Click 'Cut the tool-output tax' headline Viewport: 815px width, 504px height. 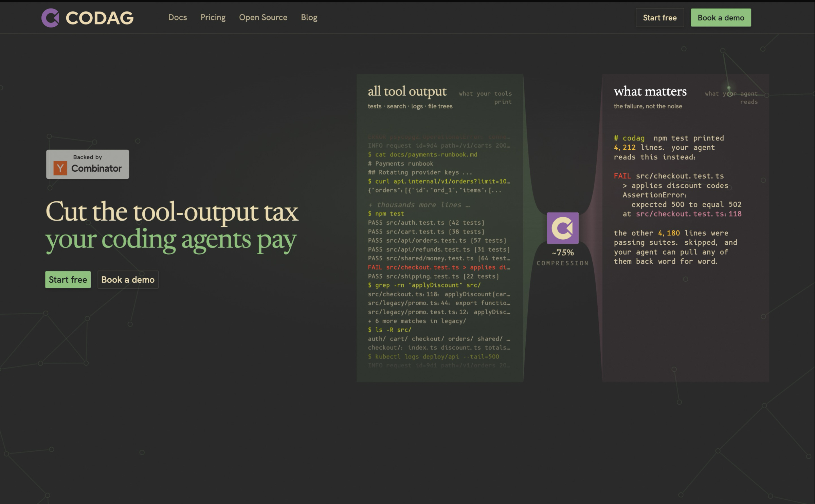pos(172,211)
